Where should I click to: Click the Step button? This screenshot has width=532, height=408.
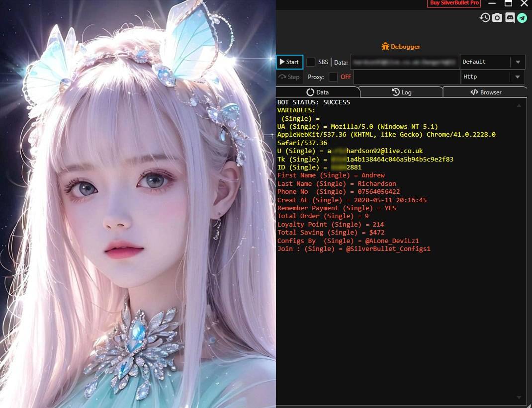(289, 77)
